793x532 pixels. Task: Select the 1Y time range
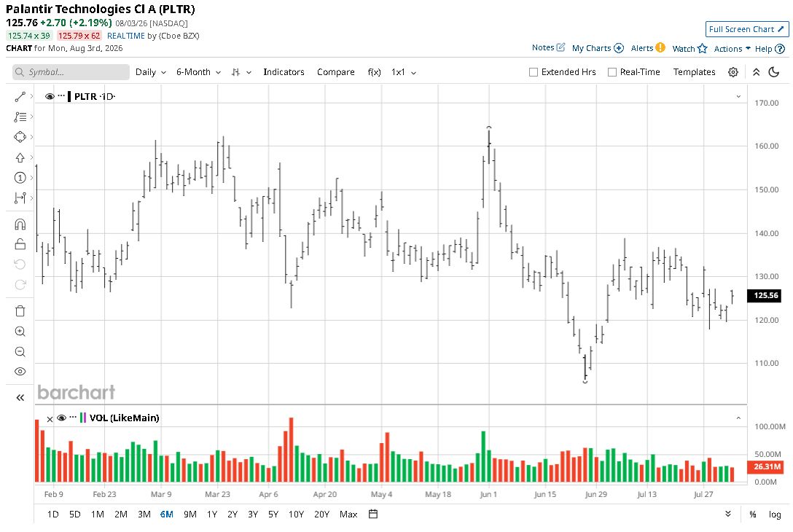coord(212,515)
